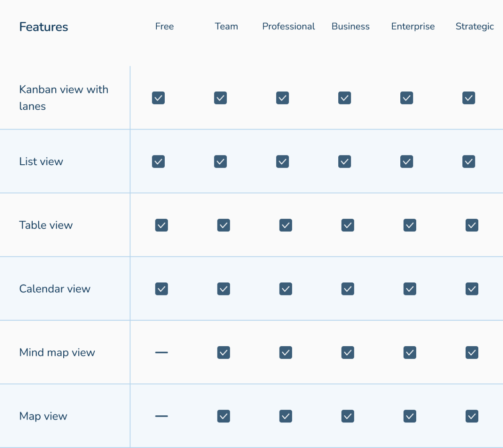Click Map view dash under Free
Image resolution: width=503 pixels, height=448 pixels.
(161, 416)
